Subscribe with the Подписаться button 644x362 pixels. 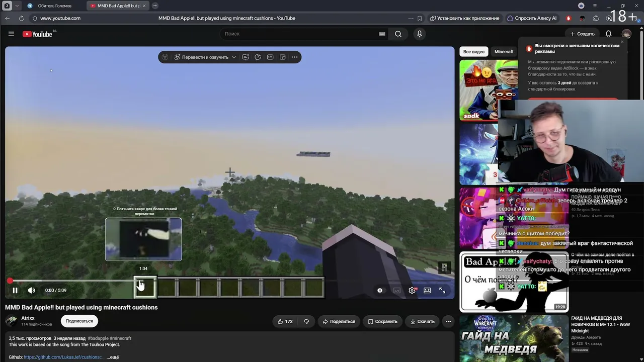pos(79,321)
